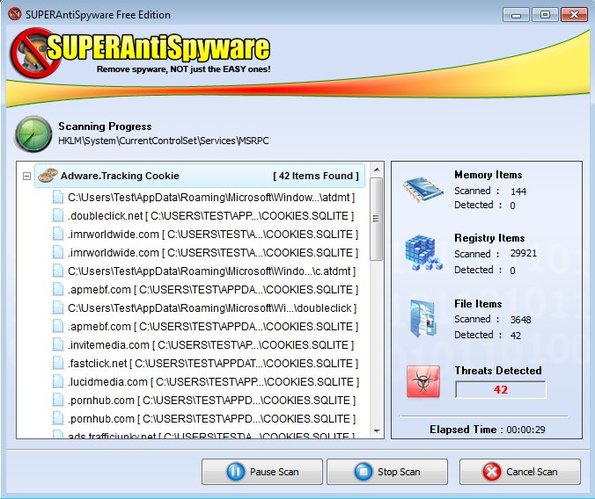The height and width of the screenshot is (499, 595).
Task: Click file icon of the .invitemedia.com entry
Action: coord(58,345)
